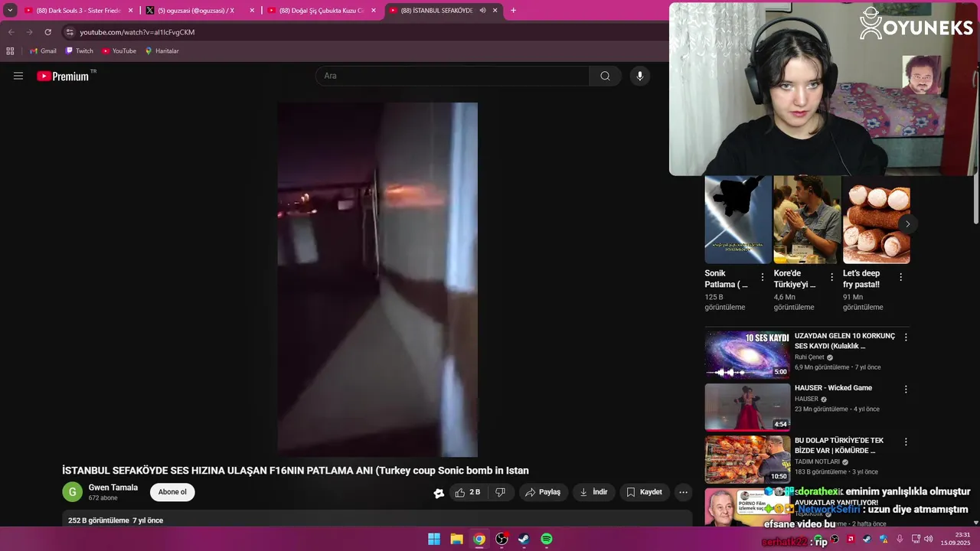980x551 pixels.
Task: Share the video via Paylaş
Action: pos(543,492)
